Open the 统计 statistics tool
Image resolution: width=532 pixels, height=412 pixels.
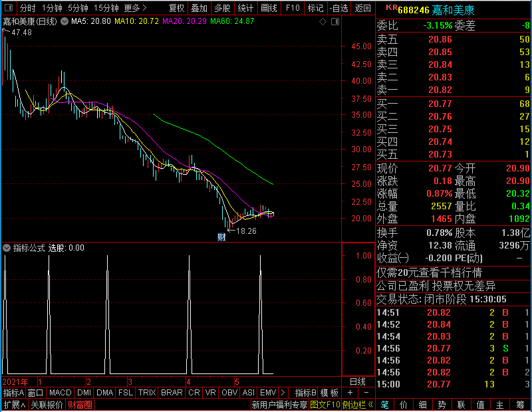[x=245, y=8]
